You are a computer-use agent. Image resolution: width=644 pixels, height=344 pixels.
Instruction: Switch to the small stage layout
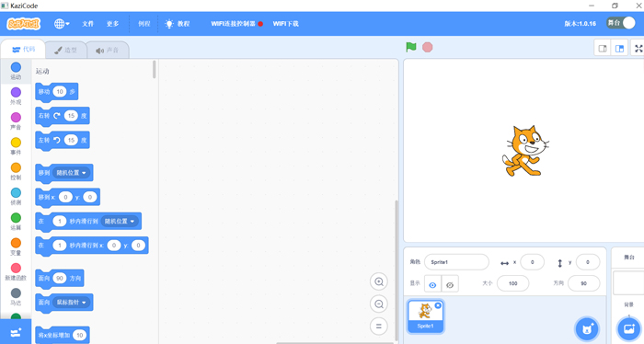pos(603,49)
